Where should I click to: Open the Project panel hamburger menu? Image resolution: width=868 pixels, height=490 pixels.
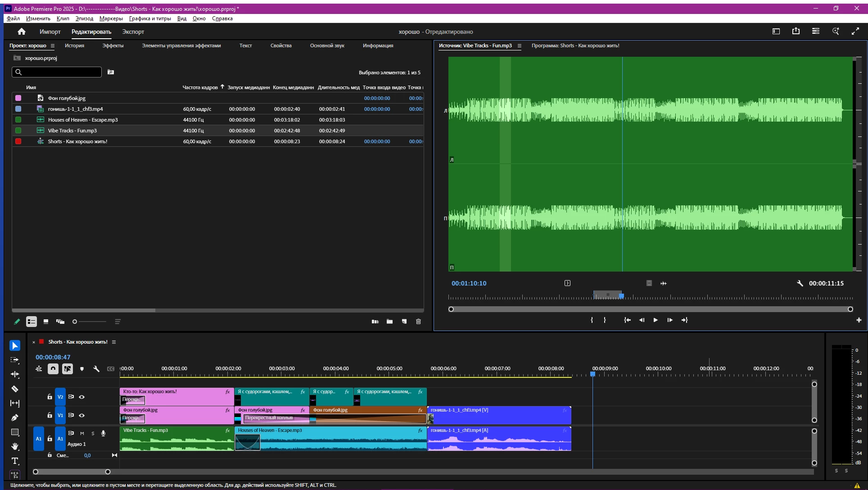(x=53, y=45)
